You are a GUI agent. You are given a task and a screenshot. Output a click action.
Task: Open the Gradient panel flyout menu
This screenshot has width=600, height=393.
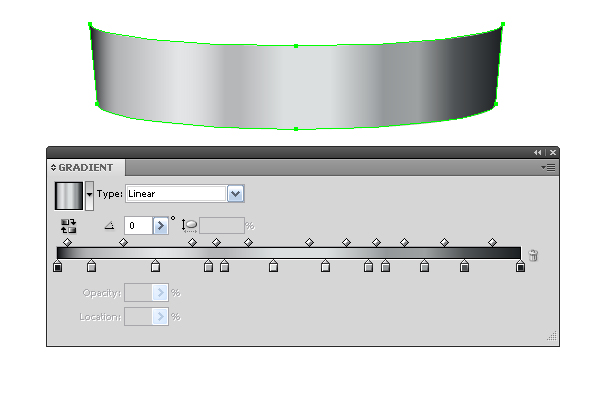548,168
